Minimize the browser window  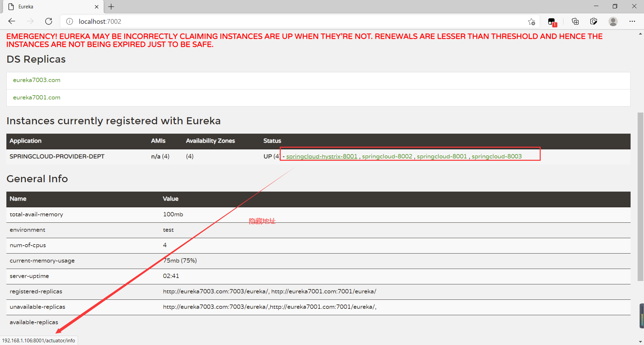[x=596, y=6]
